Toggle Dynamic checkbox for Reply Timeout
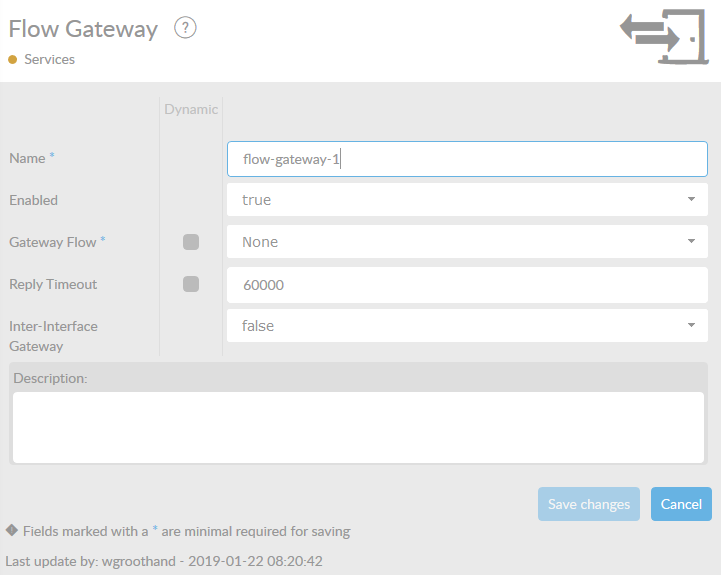Viewport: 721px width, 575px height. coord(191,284)
